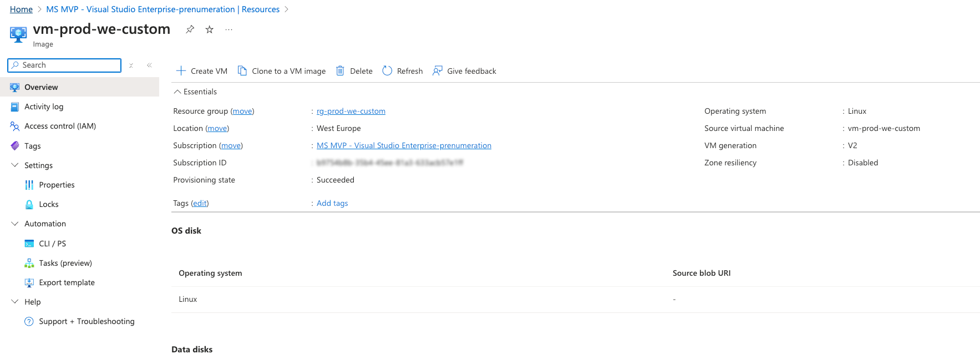Clear the sidebar search with X icon
980x364 pixels.
pyautogui.click(x=131, y=65)
